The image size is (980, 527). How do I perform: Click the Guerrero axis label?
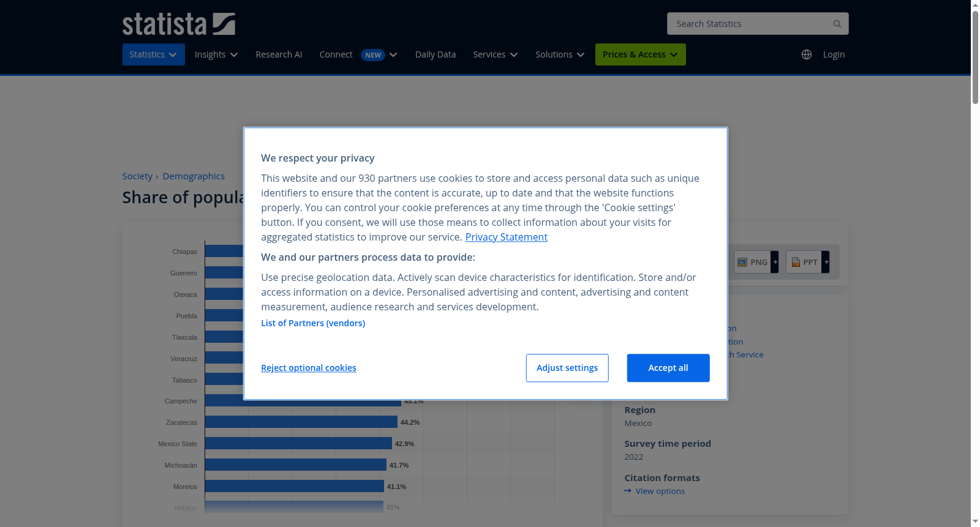tap(184, 273)
